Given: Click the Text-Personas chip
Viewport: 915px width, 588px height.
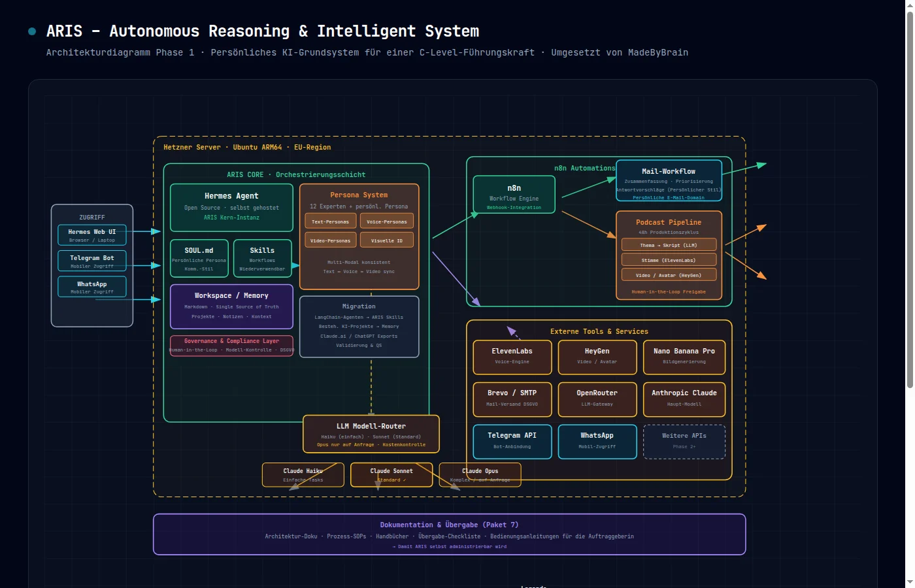Looking at the screenshot, I should (x=331, y=221).
